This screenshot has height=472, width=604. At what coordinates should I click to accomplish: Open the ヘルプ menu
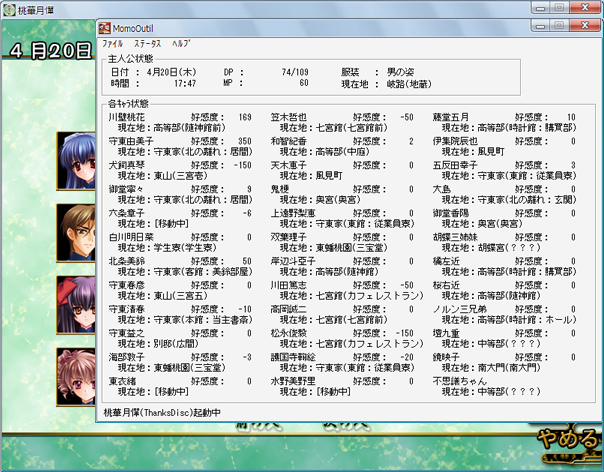pos(180,46)
